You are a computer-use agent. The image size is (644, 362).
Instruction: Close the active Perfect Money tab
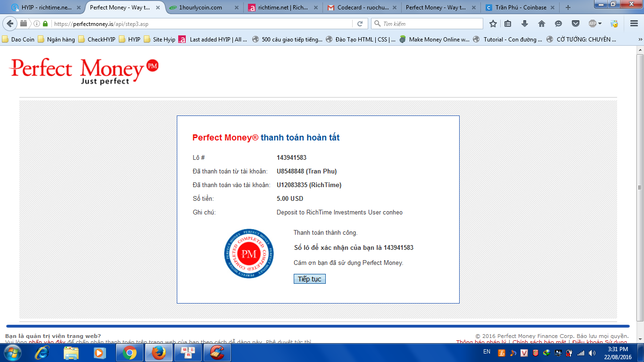click(157, 8)
